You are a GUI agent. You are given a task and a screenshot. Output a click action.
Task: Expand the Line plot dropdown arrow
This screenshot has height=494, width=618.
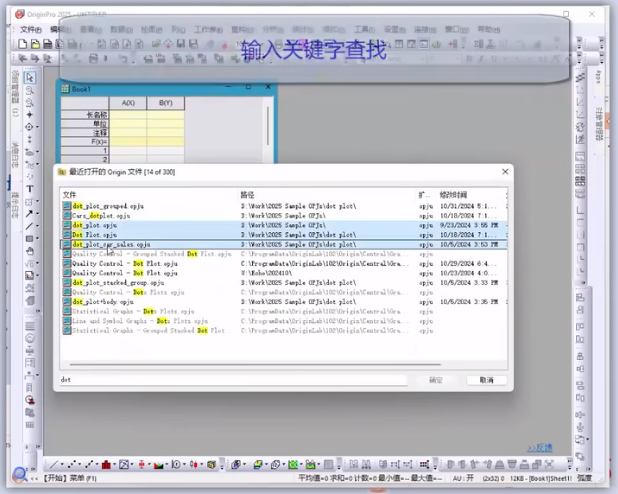click(x=62, y=465)
